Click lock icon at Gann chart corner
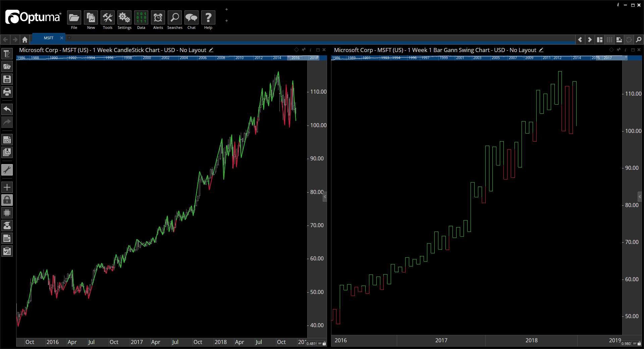Viewport: 644px width, 349px height. click(639, 344)
